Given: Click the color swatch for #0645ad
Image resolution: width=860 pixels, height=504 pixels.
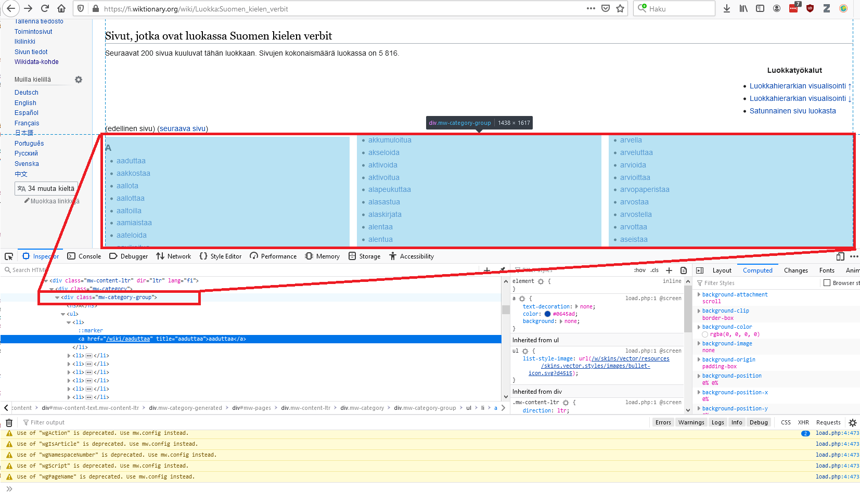Looking at the screenshot, I should point(547,314).
